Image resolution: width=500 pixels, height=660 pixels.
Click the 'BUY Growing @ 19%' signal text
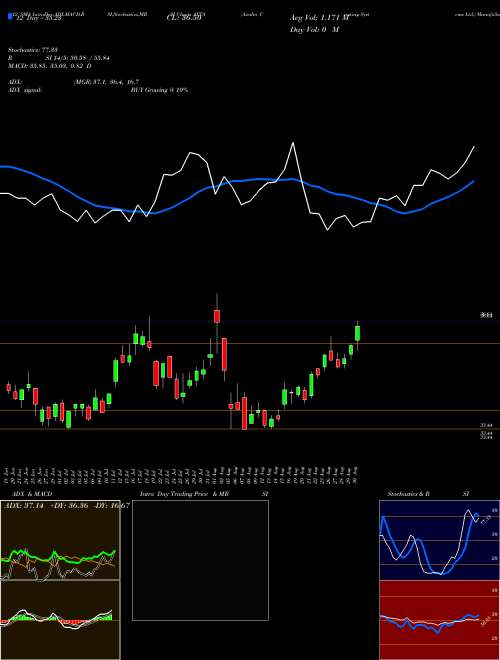[159, 90]
